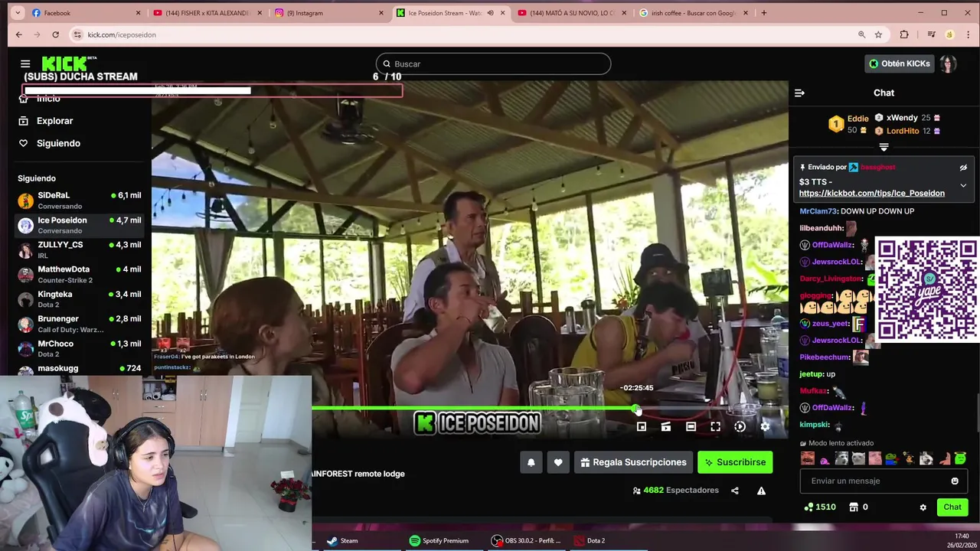Click the KICKs balance 1510
Viewport: 980px width, 551px height.
click(x=819, y=507)
